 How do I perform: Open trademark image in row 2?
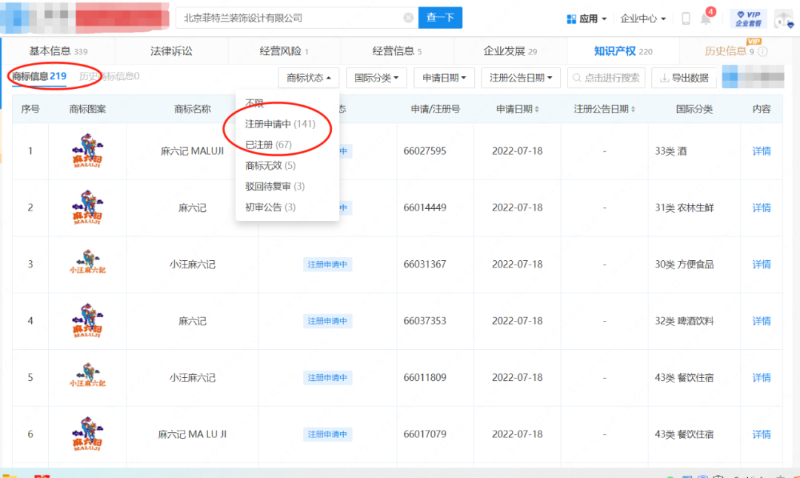pos(87,208)
